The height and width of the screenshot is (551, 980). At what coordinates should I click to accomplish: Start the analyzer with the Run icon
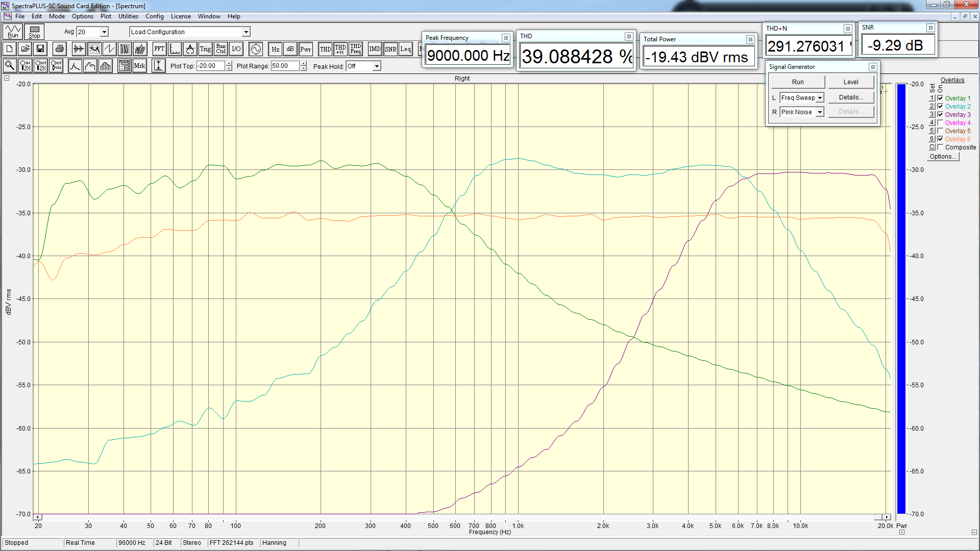coord(13,32)
